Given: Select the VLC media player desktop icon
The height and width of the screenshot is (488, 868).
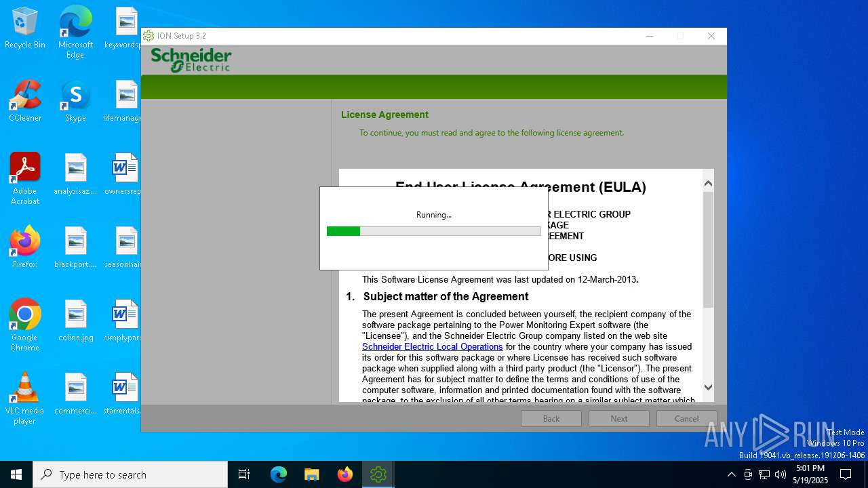Looking at the screenshot, I should [x=25, y=399].
